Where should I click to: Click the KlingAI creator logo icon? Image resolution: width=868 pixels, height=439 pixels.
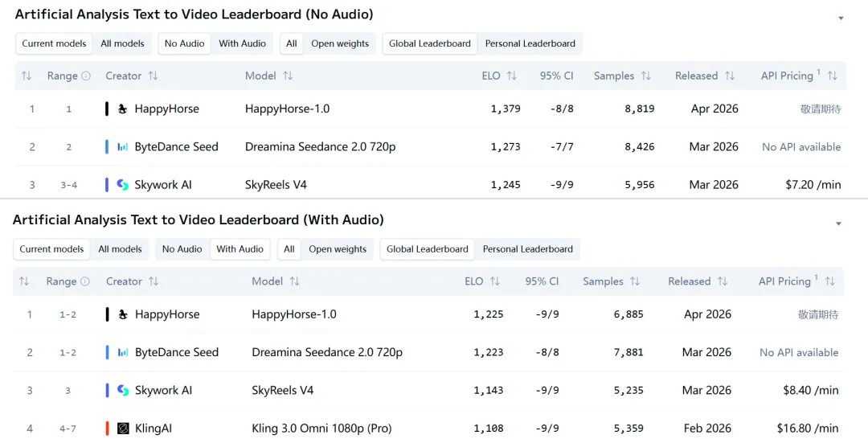click(x=123, y=429)
